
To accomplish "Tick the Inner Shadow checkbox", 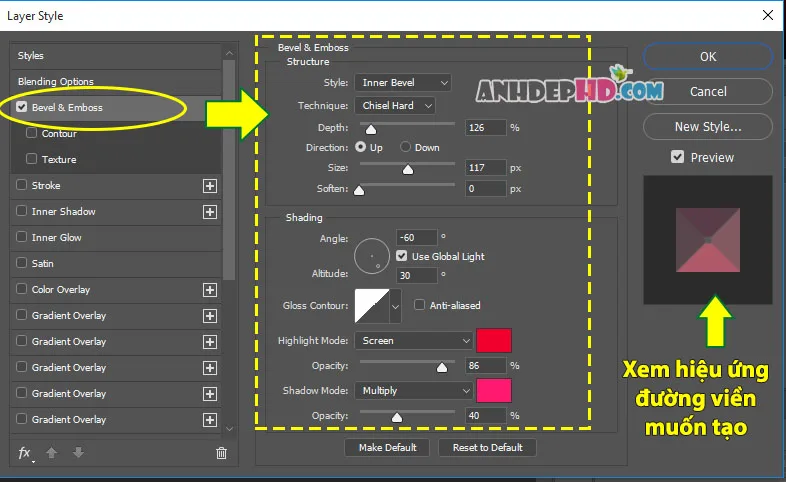I will coord(22,211).
